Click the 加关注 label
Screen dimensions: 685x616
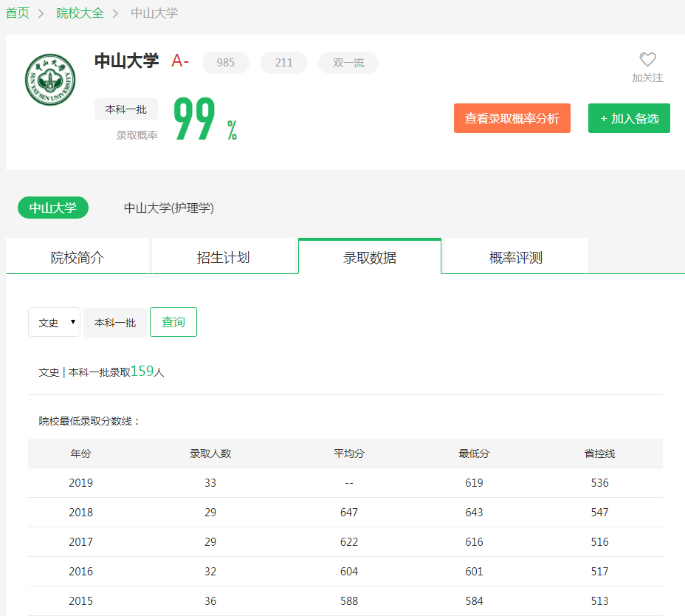click(647, 78)
